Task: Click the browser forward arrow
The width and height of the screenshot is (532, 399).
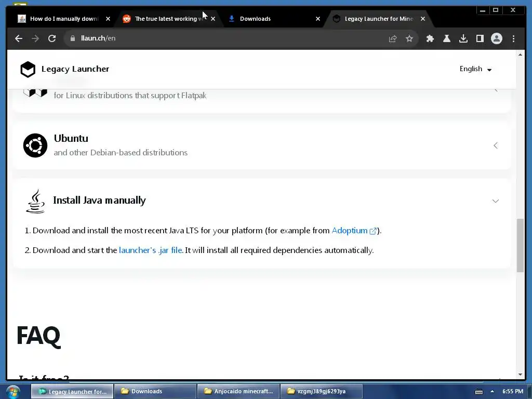Action: [x=35, y=38]
